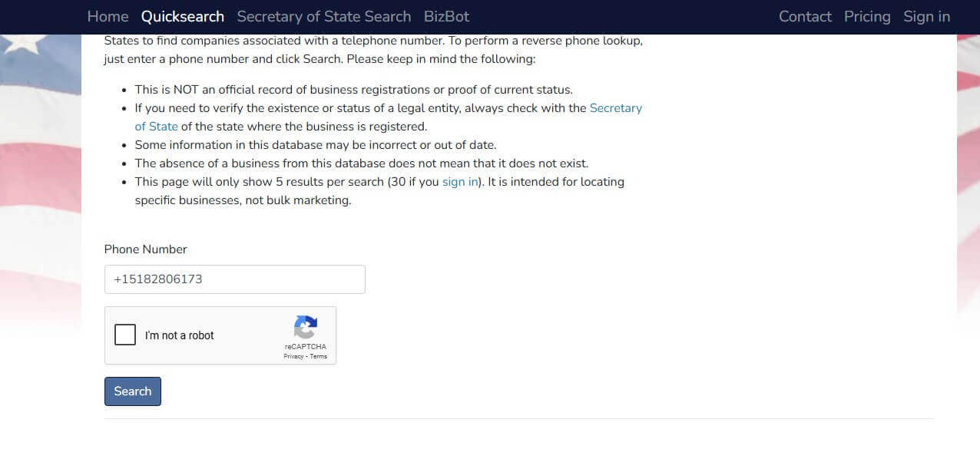Open the reCAPTCHA Terms link

(318, 356)
